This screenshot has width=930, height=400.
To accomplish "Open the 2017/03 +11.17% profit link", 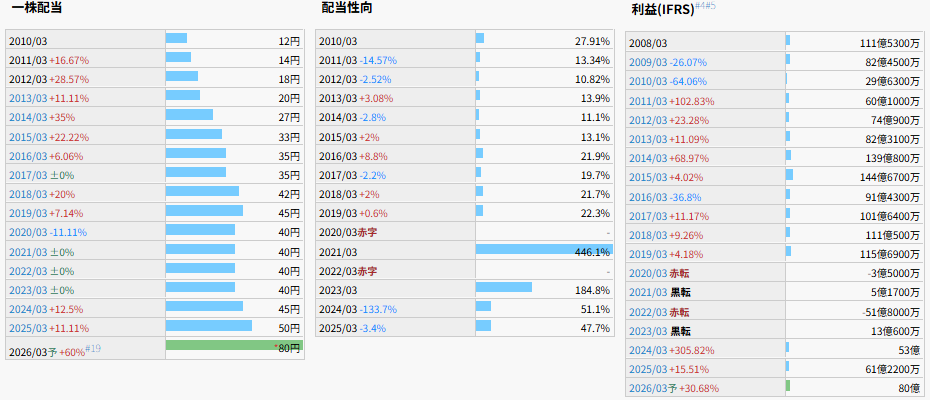I will pos(647,216).
